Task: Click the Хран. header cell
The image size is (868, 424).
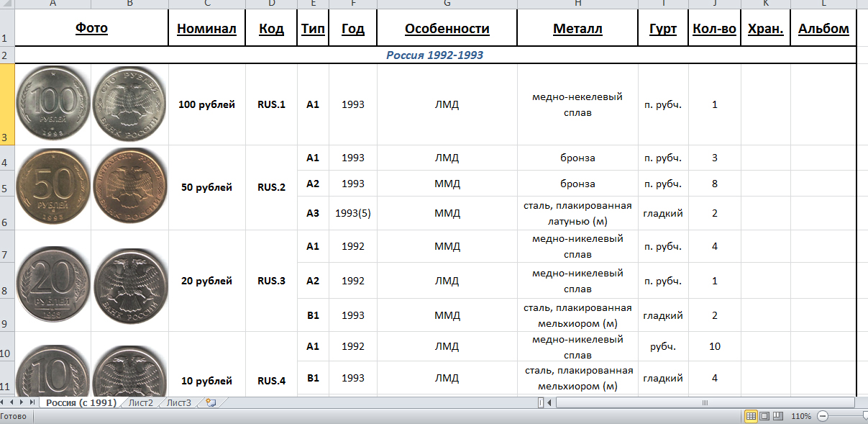Action: (766, 28)
